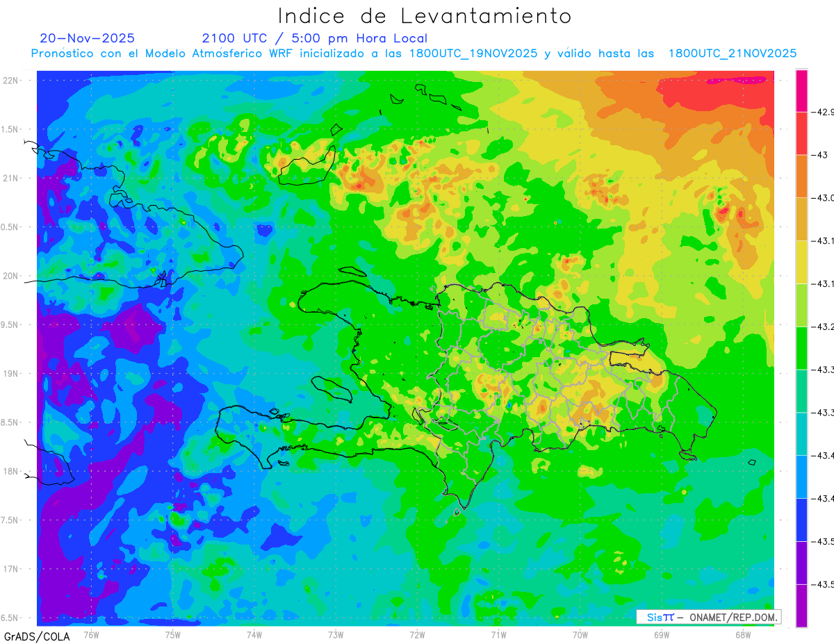This screenshot has width=834, height=644.
Task: Click the '73W' longitude label
Action: [x=336, y=634]
